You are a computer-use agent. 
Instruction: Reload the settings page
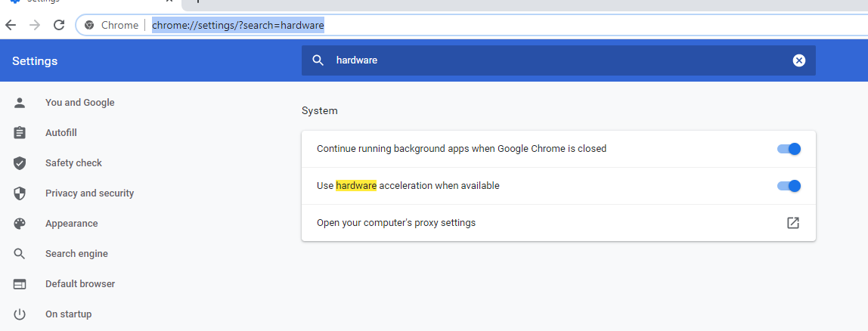(59, 25)
